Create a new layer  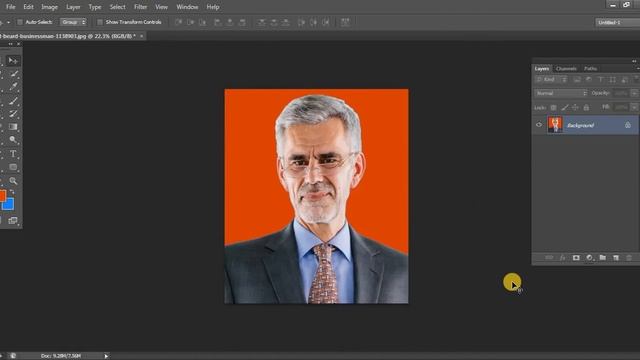[616, 258]
